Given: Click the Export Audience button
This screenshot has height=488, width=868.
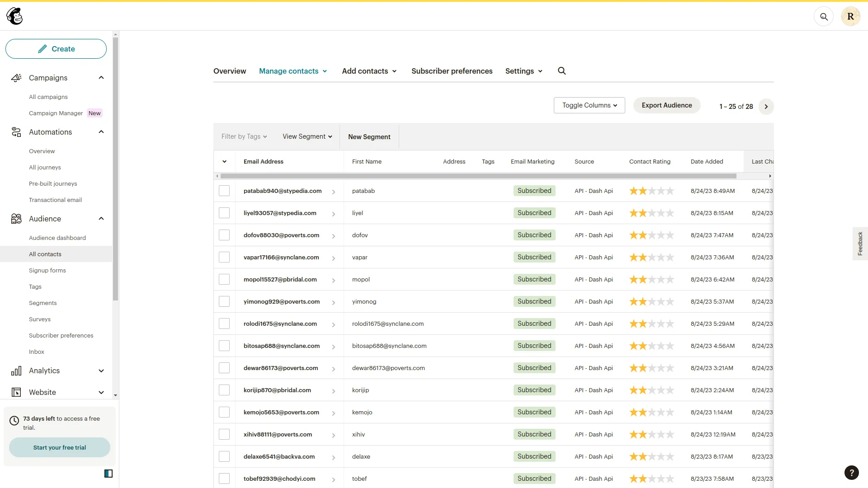Looking at the screenshot, I should pyautogui.click(x=667, y=105).
